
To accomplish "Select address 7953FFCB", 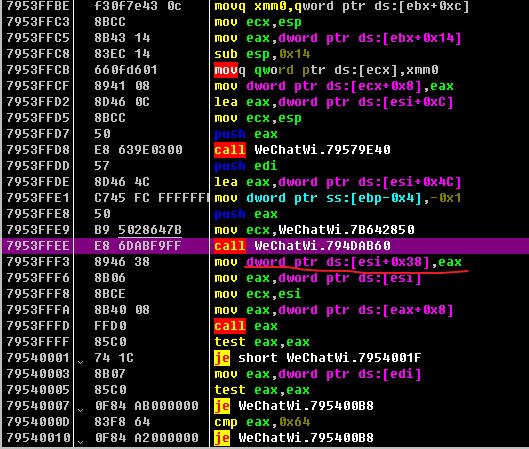I will pos(38,70).
